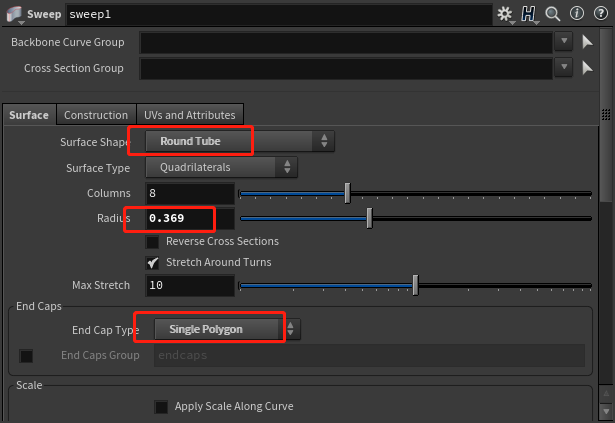The width and height of the screenshot is (615, 423).
Task: Click the Columns slider handle
Action: click(x=347, y=193)
